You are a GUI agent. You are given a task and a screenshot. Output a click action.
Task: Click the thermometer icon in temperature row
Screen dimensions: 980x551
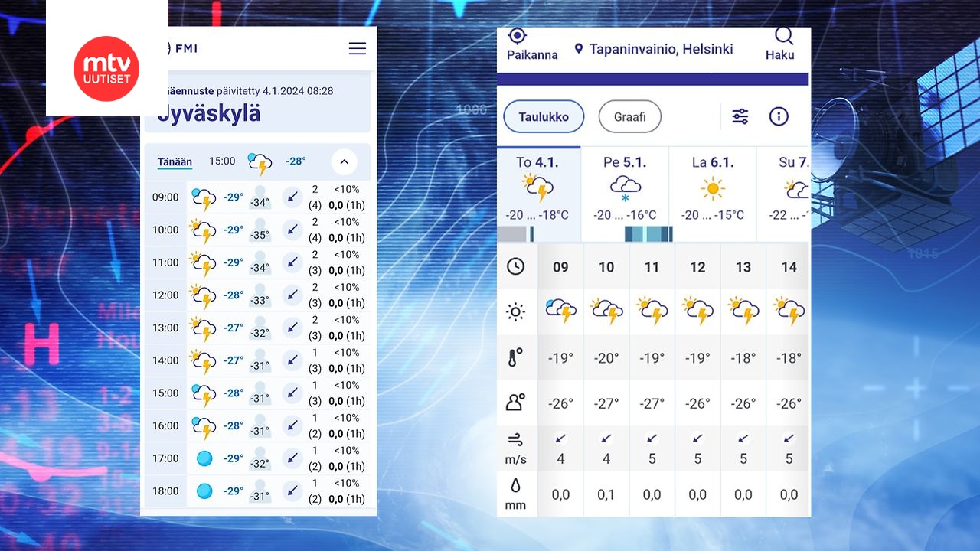click(516, 357)
